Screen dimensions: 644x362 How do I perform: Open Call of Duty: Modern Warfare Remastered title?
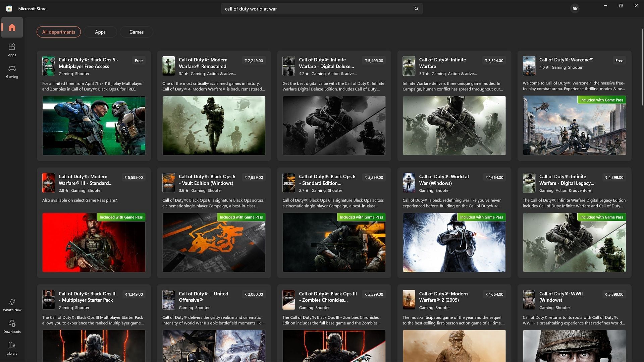[203, 63]
